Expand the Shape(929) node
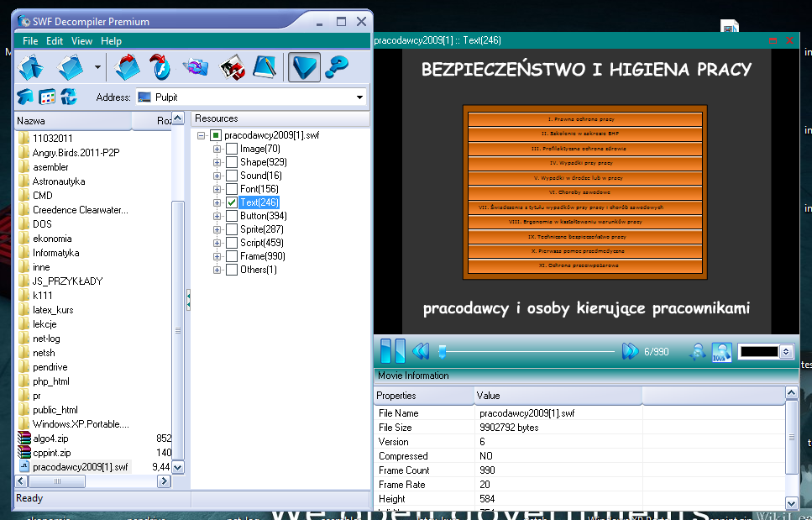Screen dimensions: 812x520 coord(217,163)
